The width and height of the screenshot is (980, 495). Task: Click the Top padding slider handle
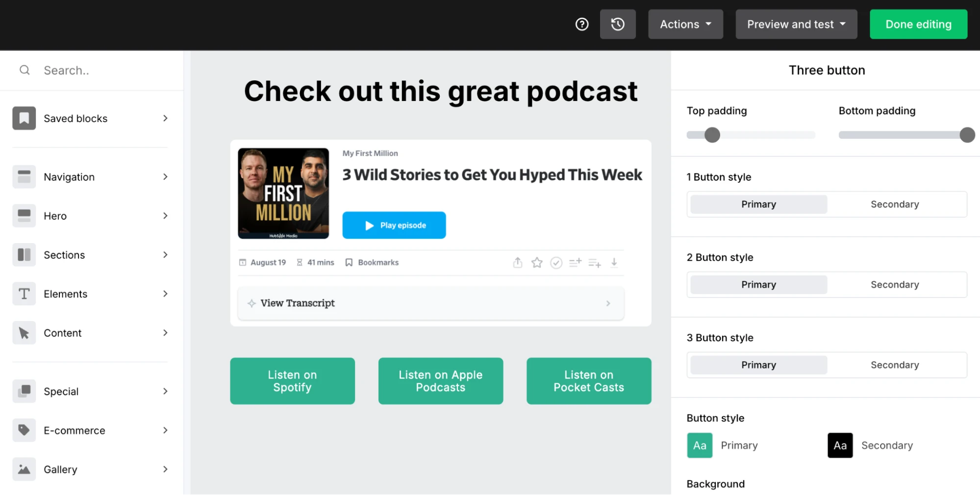point(712,135)
